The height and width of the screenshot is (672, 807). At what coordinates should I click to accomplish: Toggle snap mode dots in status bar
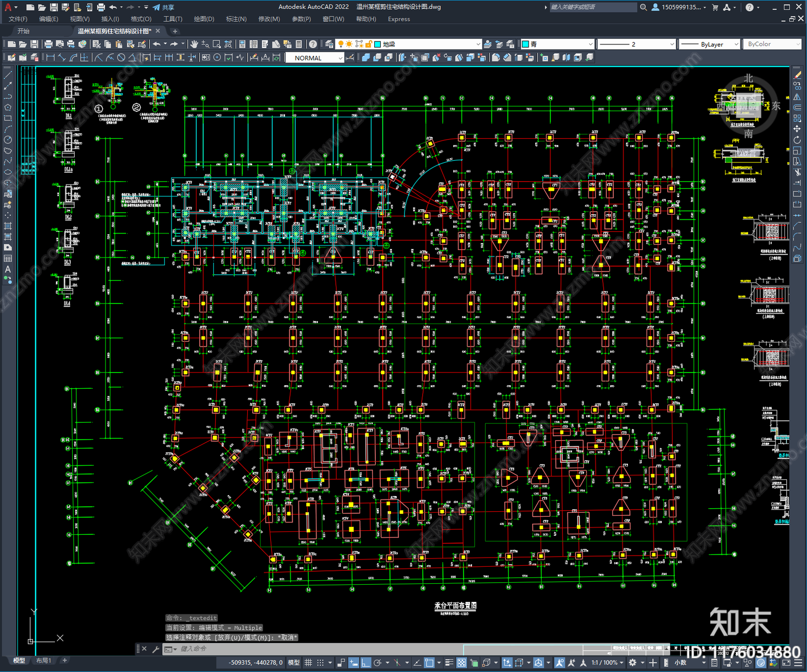click(x=320, y=662)
